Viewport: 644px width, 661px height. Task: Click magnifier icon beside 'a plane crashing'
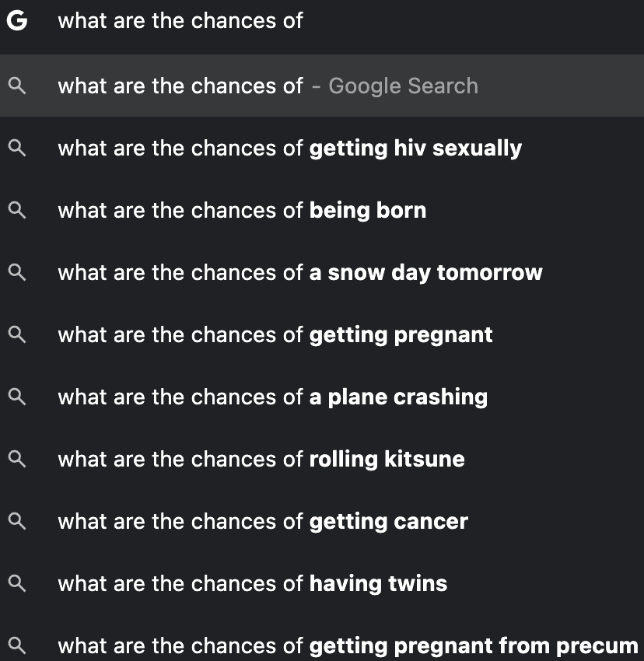tap(17, 397)
